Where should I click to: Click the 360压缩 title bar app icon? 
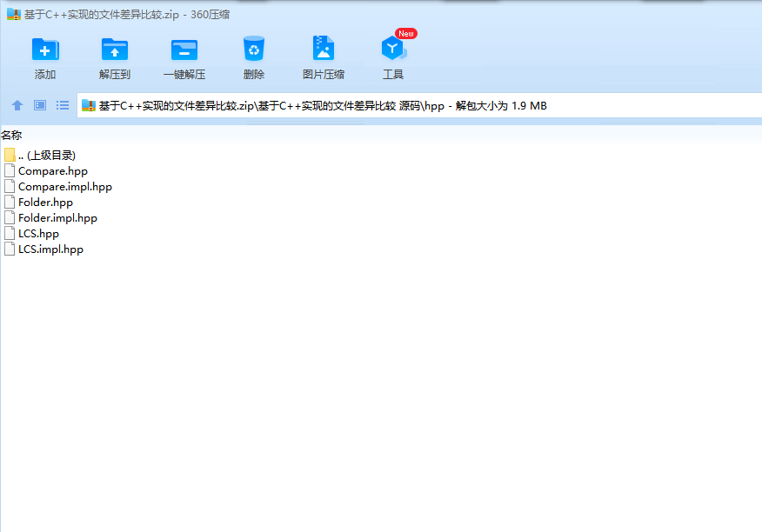click(14, 14)
